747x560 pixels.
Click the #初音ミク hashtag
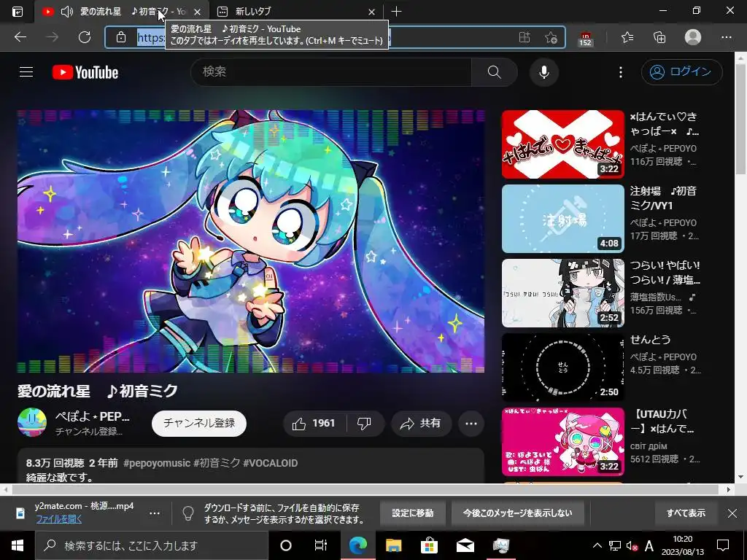coord(217,463)
